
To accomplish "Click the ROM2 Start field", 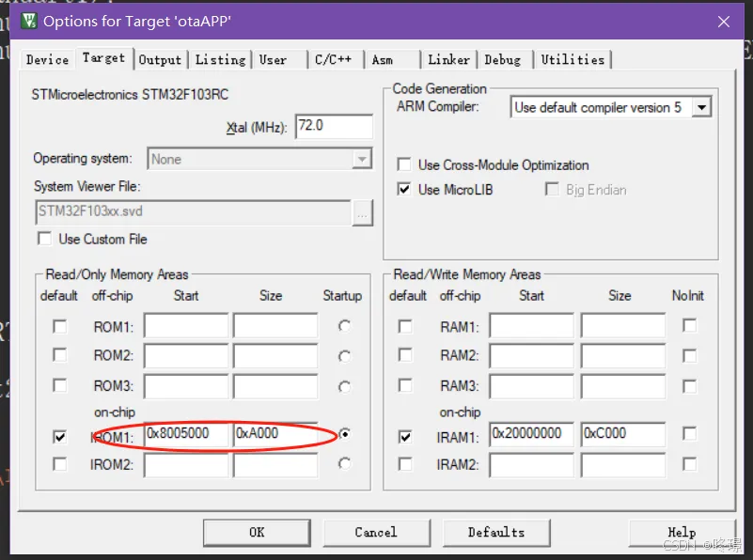I will point(186,355).
